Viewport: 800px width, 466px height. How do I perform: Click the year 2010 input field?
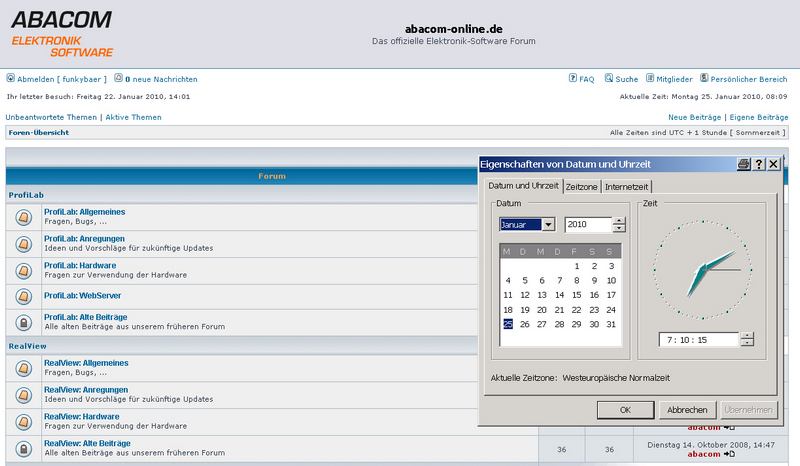point(589,225)
